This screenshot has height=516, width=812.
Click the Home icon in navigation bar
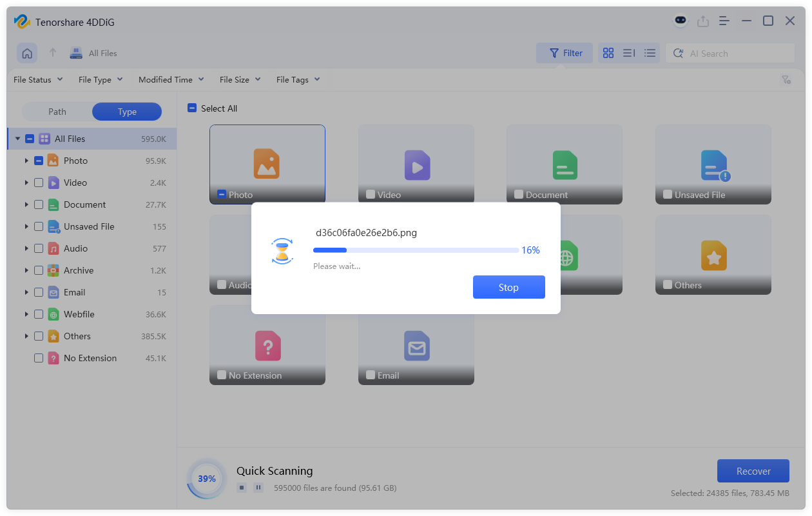click(x=27, y=54)
